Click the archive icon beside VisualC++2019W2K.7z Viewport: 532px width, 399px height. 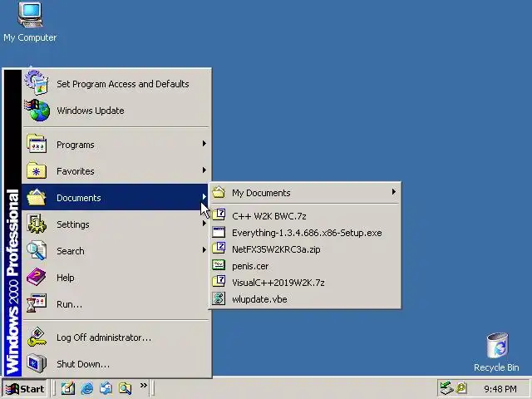click(x=219, y=282)
